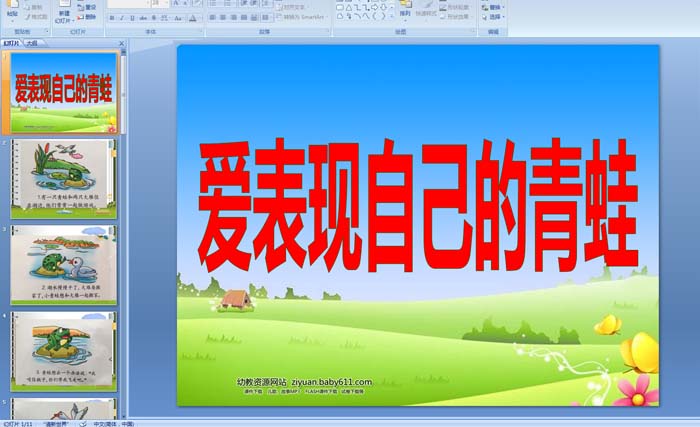This screenshot has height=427, width=700.
Task: Click the Delete slide icon
Action: tap(86, 17)
